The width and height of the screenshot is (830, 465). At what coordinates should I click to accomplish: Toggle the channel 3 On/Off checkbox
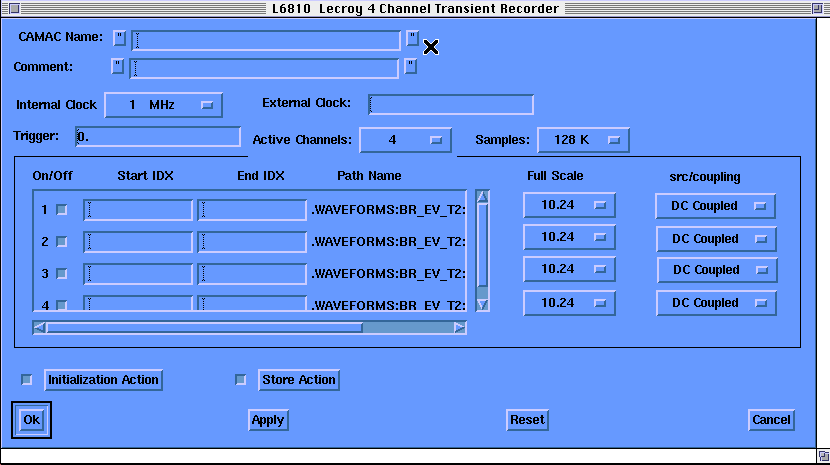tap(62, 273)
